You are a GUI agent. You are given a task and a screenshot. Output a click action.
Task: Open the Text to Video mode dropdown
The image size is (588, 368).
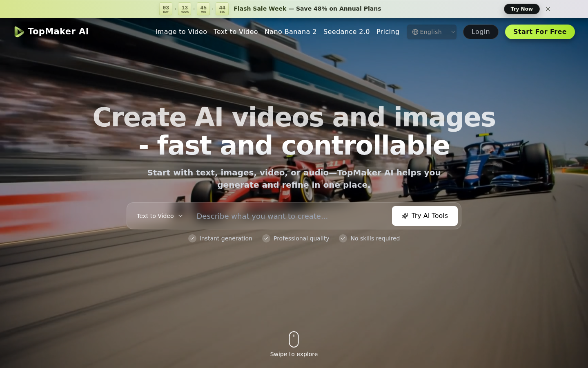click(x=160, y=215)
